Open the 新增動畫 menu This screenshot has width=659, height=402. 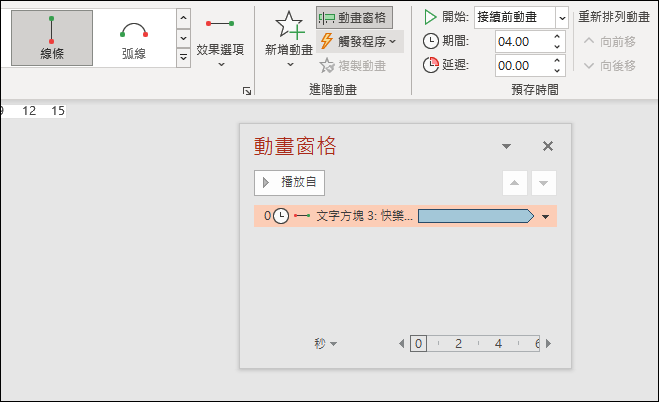tap(289, 40)
